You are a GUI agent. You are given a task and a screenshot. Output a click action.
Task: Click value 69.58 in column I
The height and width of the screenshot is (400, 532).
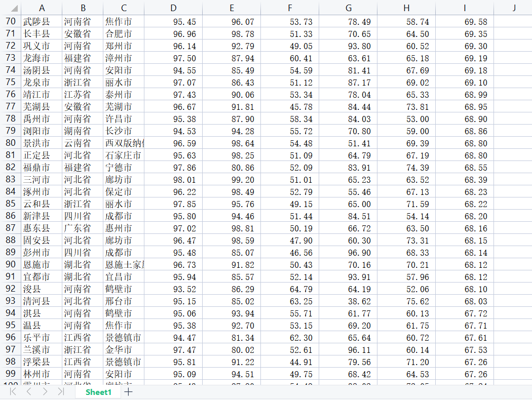[x=465, y=22]
